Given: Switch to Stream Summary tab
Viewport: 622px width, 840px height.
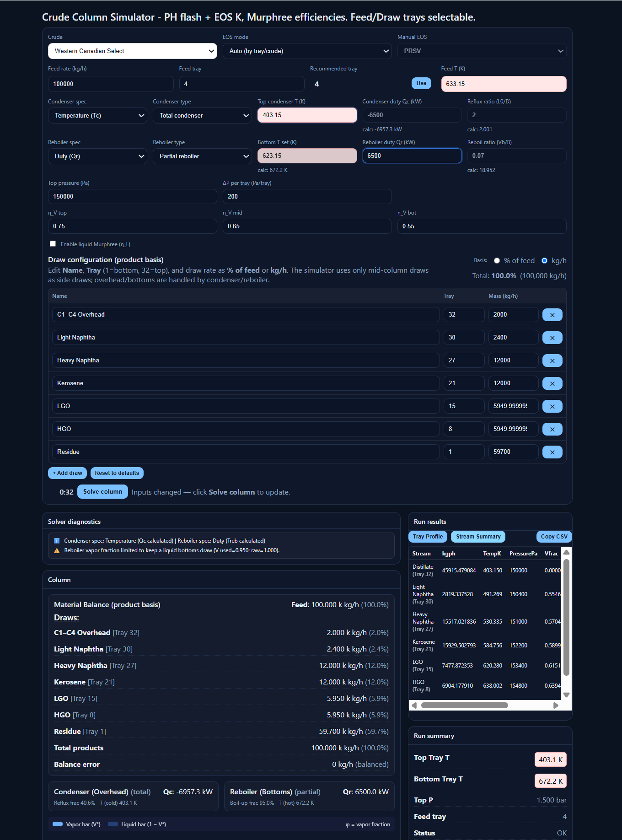Looking at the screenshot, I should pos(478,537).
